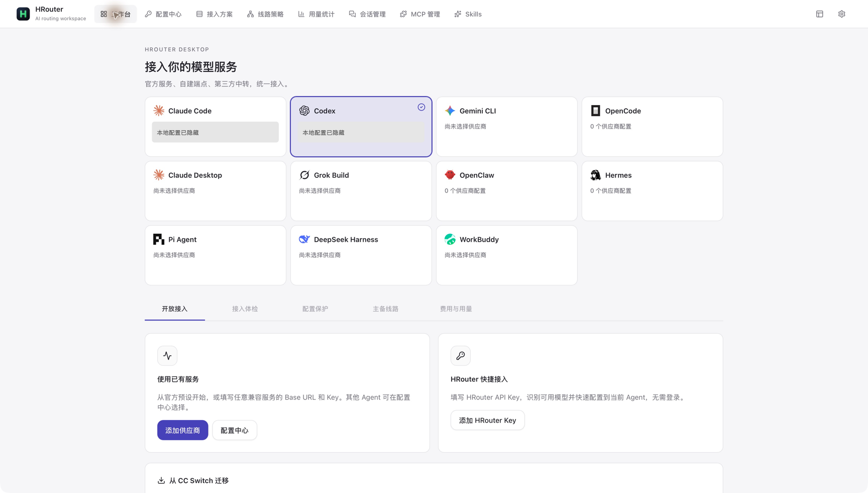This screenshot has width=868, height=493.
Task: Go to 线路策略 in the top navigation
Action: click(x=265, y=14)
